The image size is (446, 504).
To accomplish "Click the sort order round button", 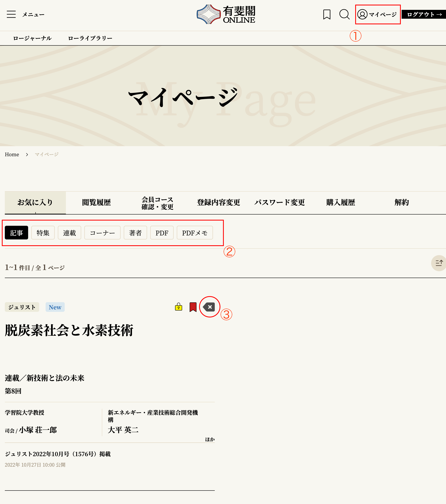I will point(439,263).
